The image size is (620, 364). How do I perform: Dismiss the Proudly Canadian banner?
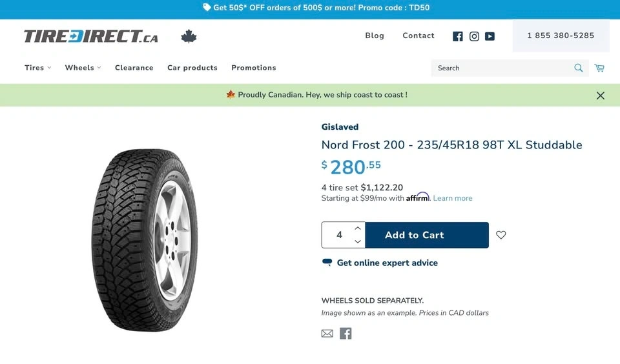601,96
